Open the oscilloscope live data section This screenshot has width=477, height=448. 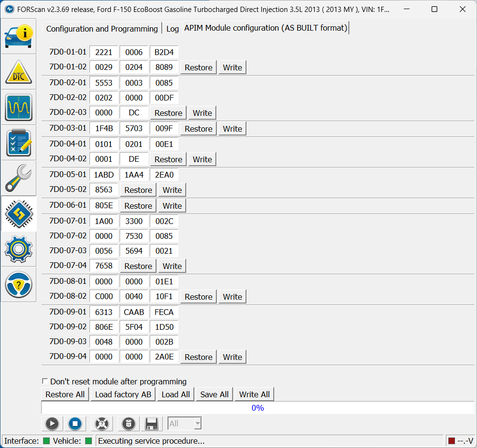pyautogui.click(x=19, y=107)
